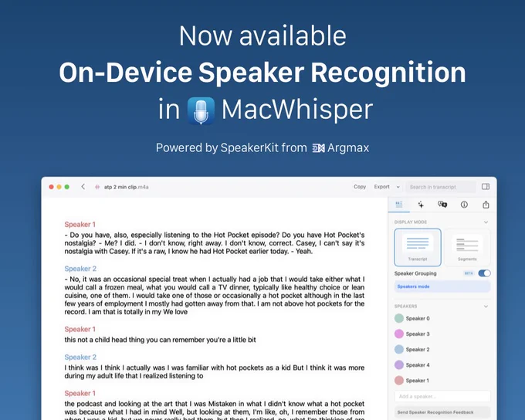This screenshot has width=525, height=420.
Task: Select Speaker 2 name in speakers list
Action: click(x=418, y=349)
